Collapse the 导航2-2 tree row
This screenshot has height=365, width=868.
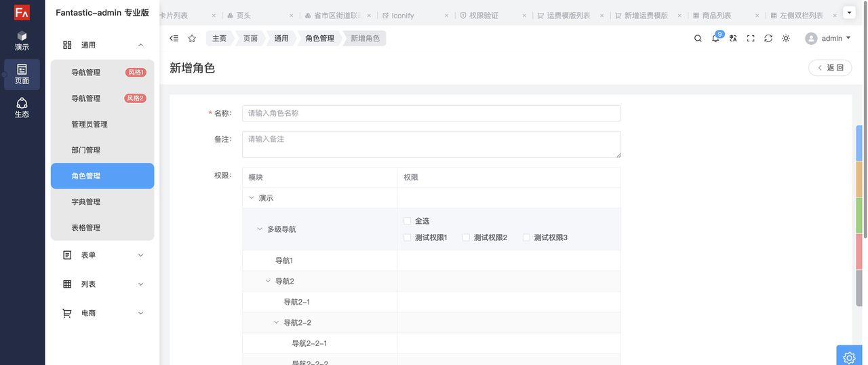click(276, 322)
